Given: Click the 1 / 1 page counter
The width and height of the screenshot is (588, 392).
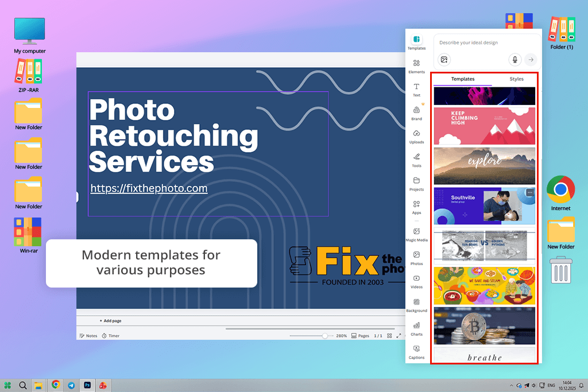Looking at the screenshot, I should pyautogui.click(x=378, y=336).
